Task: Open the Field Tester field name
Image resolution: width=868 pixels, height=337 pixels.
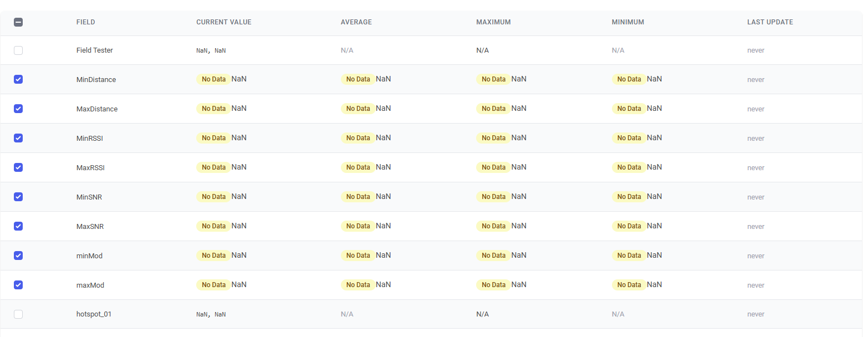Action: click(94, 50)
